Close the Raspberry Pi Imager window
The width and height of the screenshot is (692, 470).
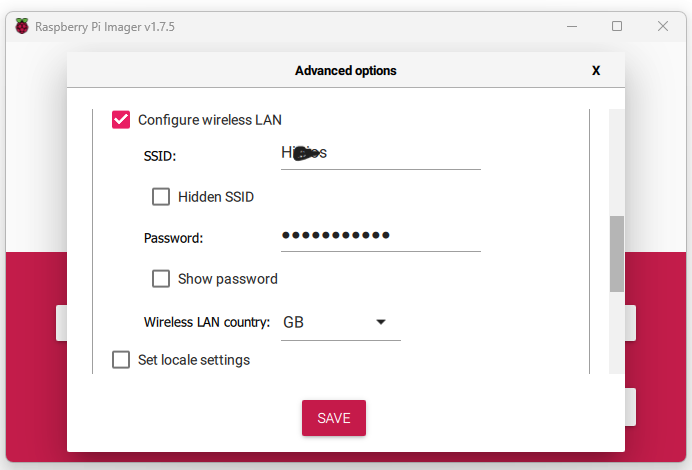[662, 26]
